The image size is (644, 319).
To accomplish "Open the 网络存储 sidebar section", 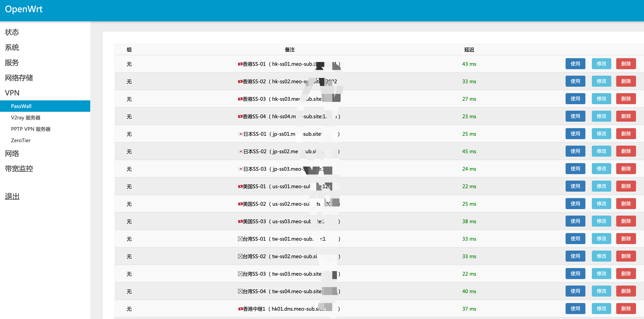I will (19, 78).
